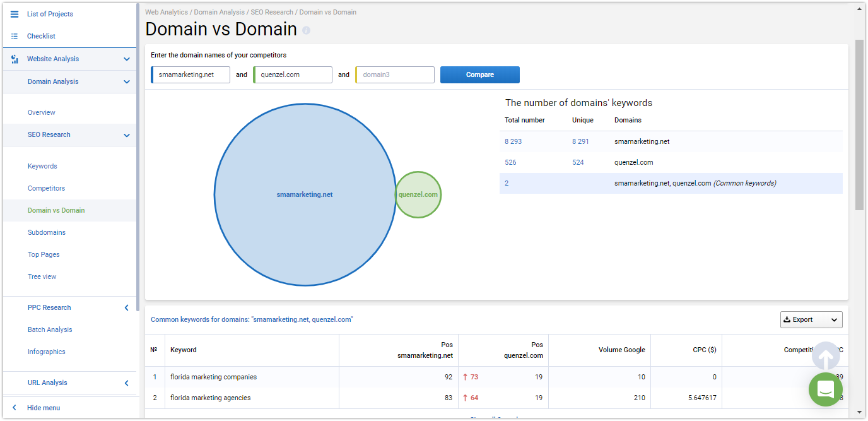Screen dimensions: 868x421
Task: Open Infographics in the sidebar
Action: coord(47,352)
